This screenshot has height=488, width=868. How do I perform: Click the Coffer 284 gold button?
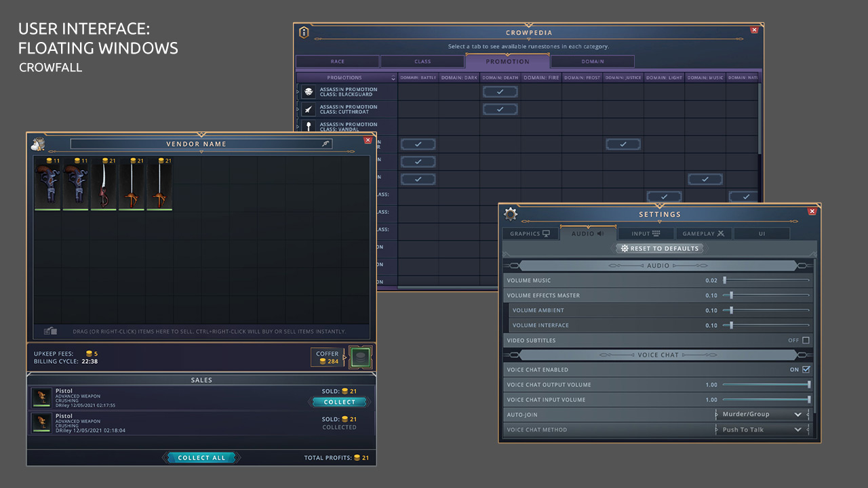(328, 358)
